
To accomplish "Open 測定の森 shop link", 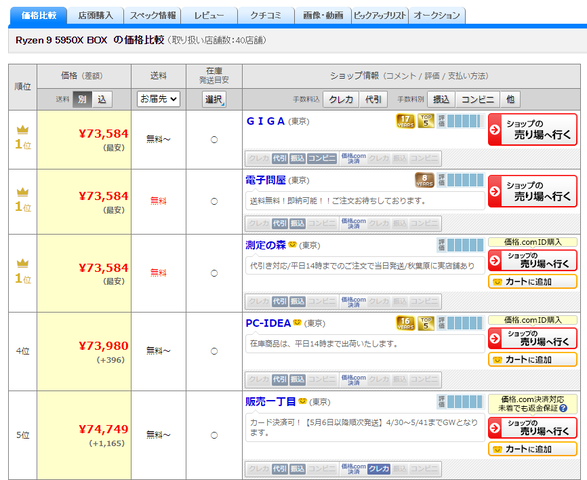I will pos(265,245).
